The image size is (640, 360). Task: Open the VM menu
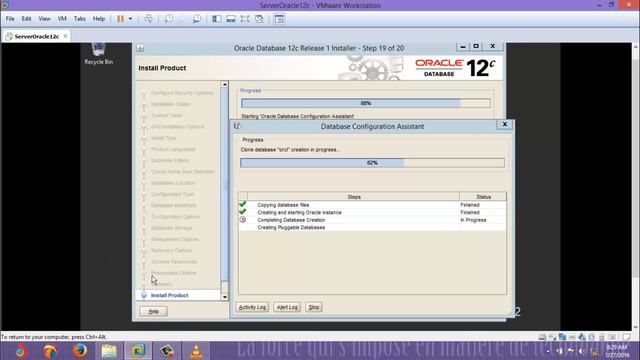(x=62, y=19)
